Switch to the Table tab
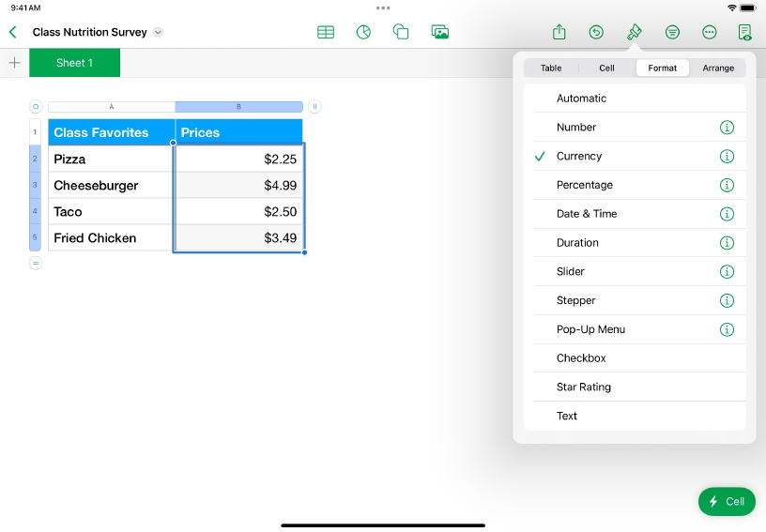The height and width of the screenshot is (532, 766). coord(551,68)
